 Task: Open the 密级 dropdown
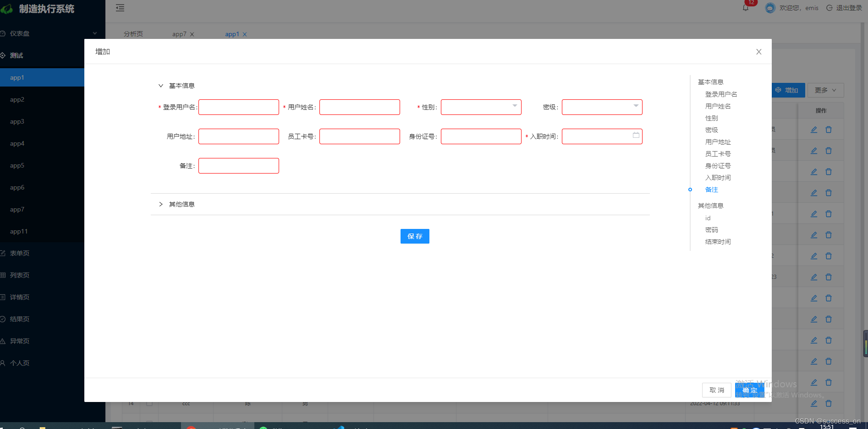(601, 107)
